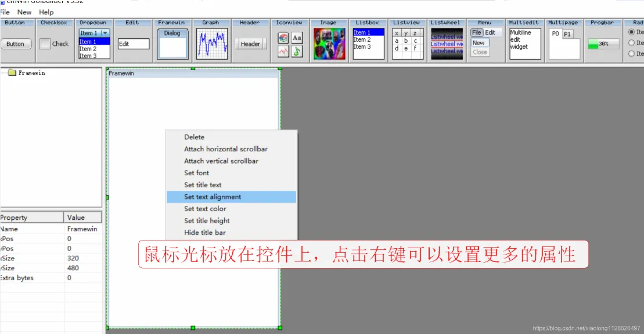This screenshot has height=334, width=644.
Task: Click Edit in the Menu widget preview
Action: pos(490,32)
